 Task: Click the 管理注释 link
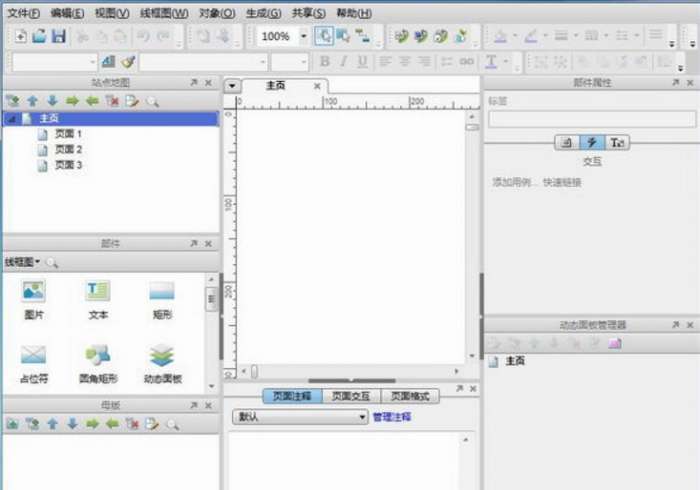(392, 417)
